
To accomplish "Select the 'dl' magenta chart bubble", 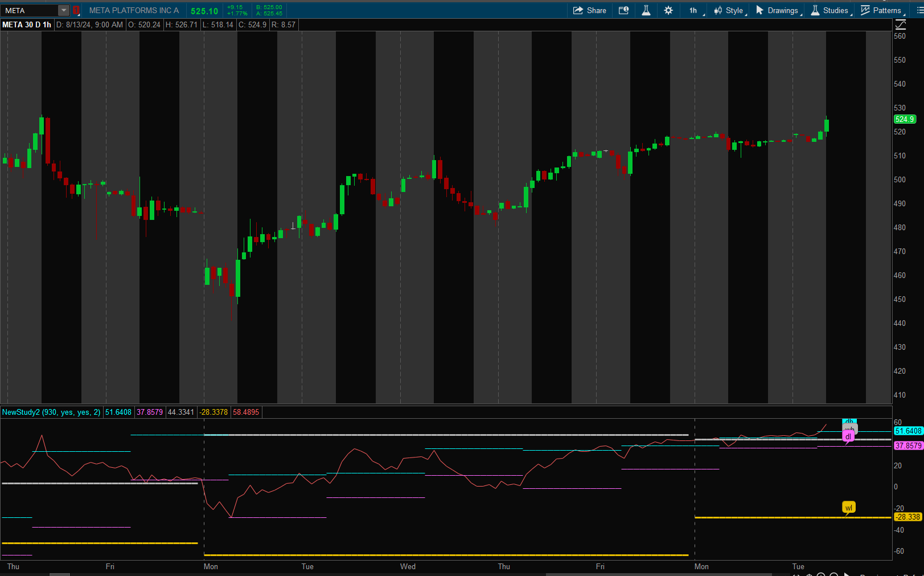I will 848,437.
